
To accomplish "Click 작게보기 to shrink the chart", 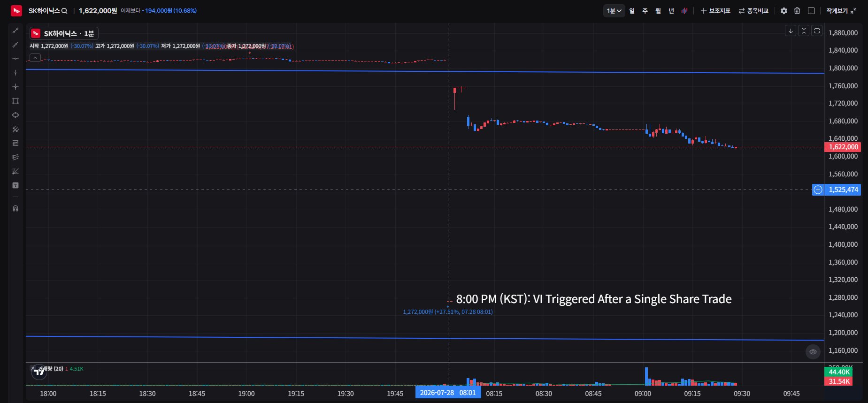I will [841, 11].
